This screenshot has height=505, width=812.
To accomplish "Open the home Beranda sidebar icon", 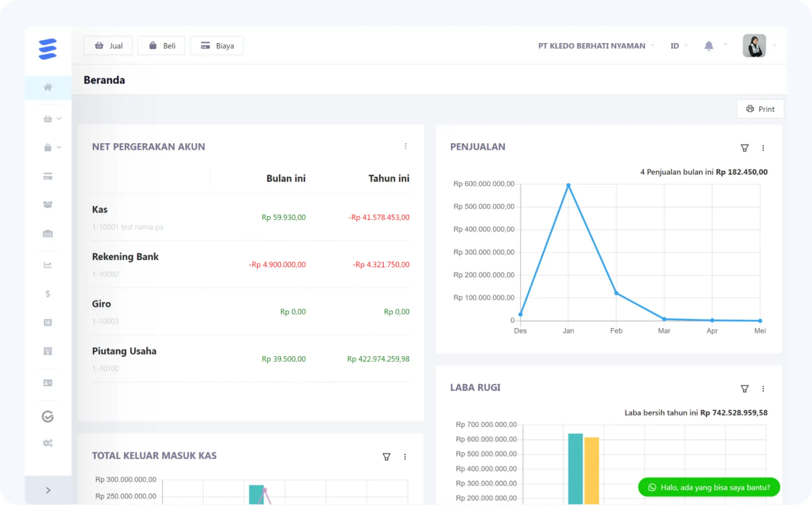I will click(48, 87).
